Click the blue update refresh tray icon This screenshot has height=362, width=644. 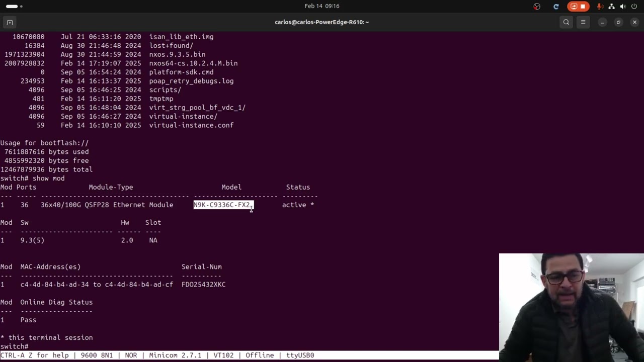click(x=556, y=7)
